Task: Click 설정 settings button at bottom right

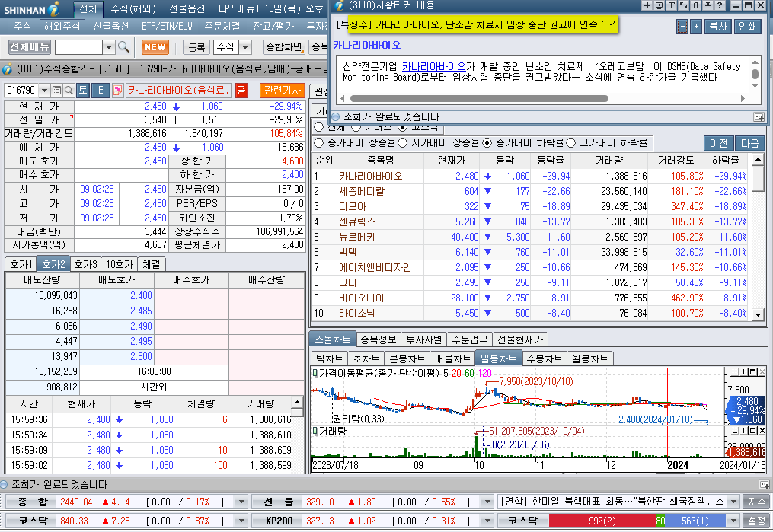Action: coord(757,521)
